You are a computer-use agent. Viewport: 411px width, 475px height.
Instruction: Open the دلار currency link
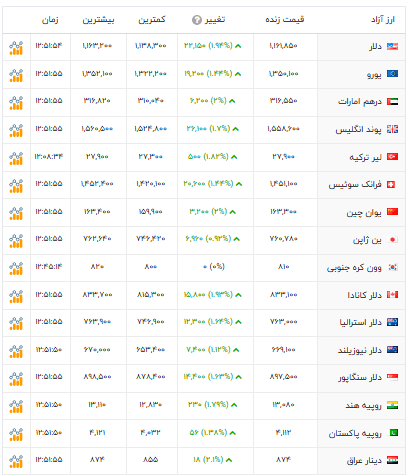tap(375, 47)
